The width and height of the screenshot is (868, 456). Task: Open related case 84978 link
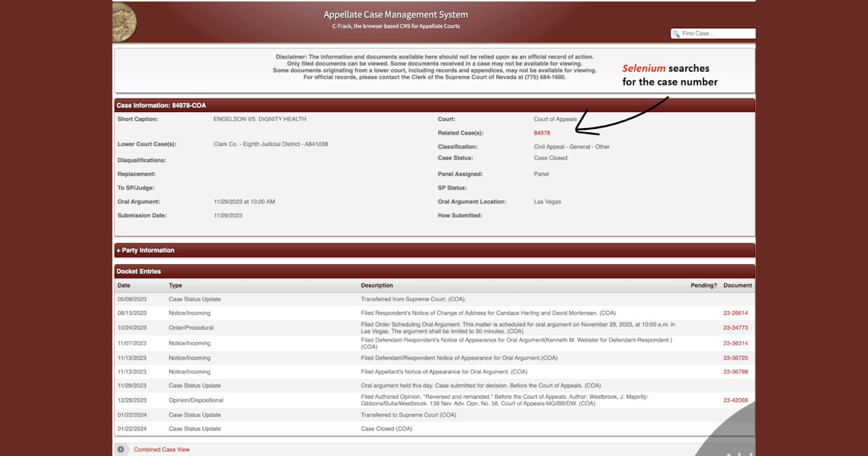542,133
